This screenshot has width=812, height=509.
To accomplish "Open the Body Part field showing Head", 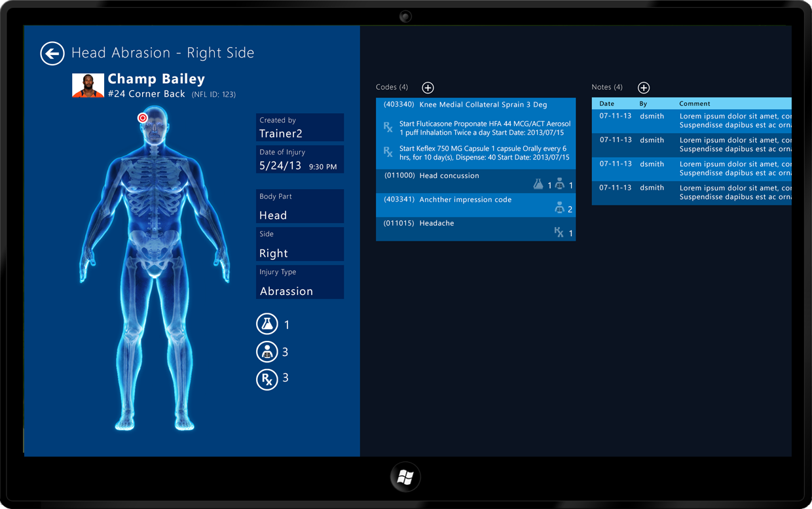I will tap(299, 206).
